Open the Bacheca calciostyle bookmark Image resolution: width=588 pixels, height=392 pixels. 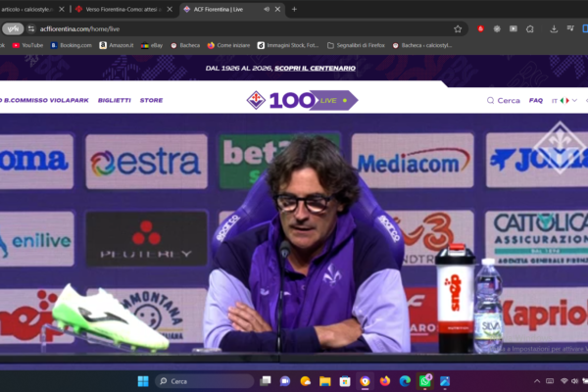[422, 45]
